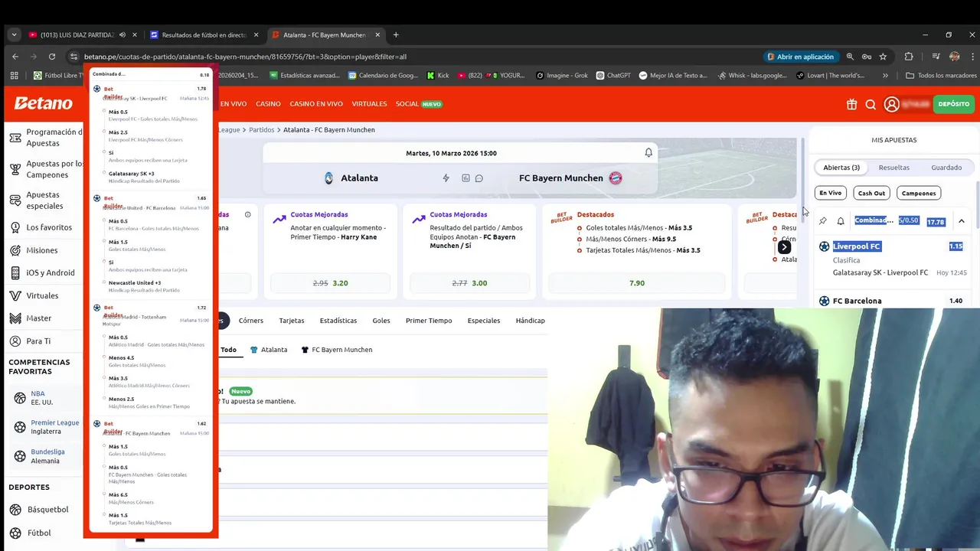Open the match chat bubble icon

point(479,178)
